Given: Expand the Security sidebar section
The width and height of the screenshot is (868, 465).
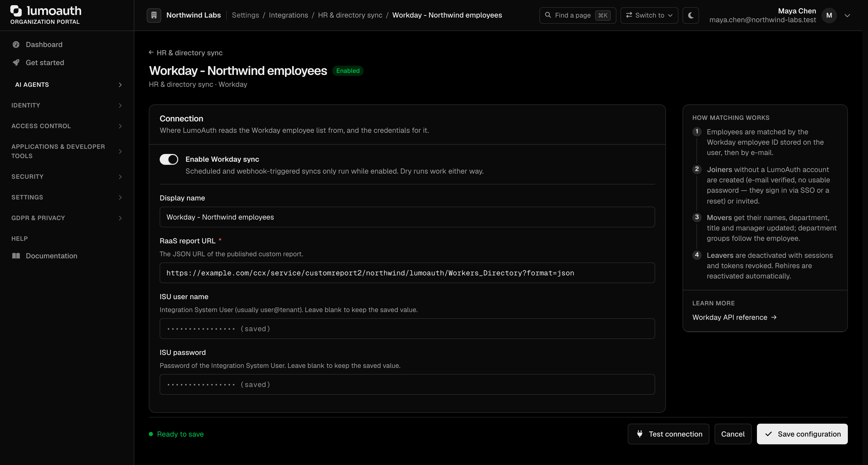Looking at the screenshot, I should [67, 176].
